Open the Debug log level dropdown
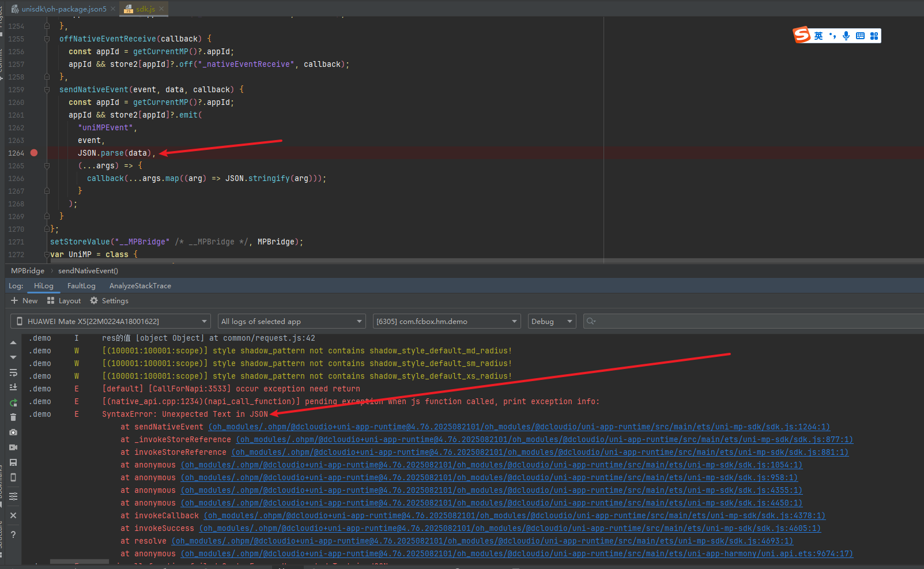Viewport: 924px width, 569px height. (x=551, y=321)
